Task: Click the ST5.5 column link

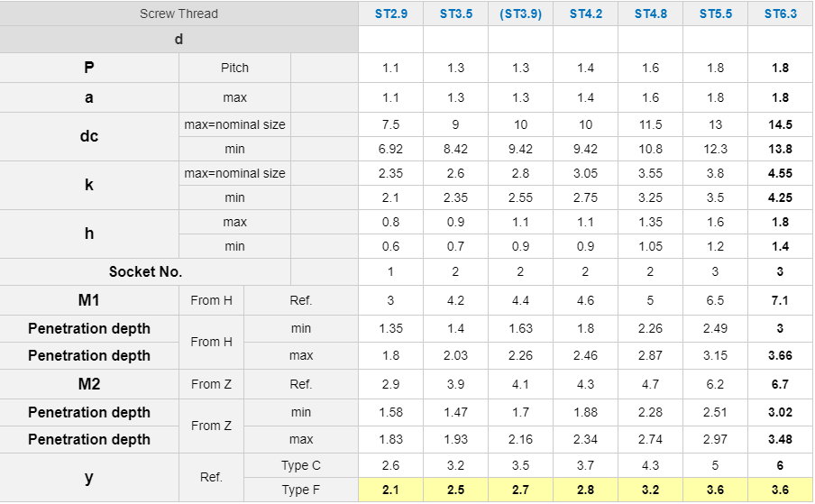Action: pos(715,14)
